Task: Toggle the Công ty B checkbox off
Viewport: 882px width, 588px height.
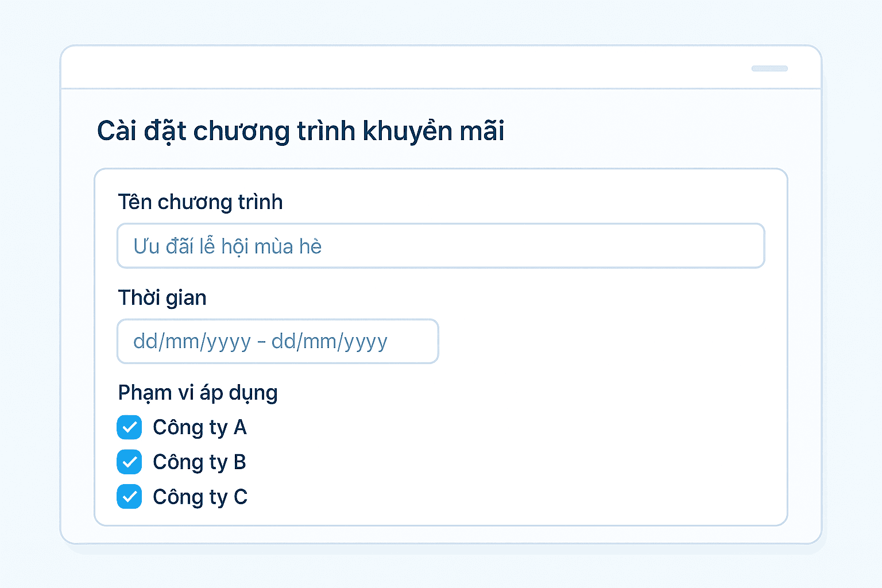Action: [x=129, y=462]
